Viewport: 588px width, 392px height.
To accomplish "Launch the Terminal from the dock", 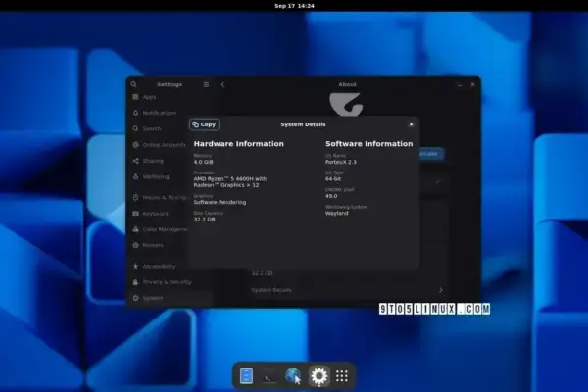I will pos(269,376).
